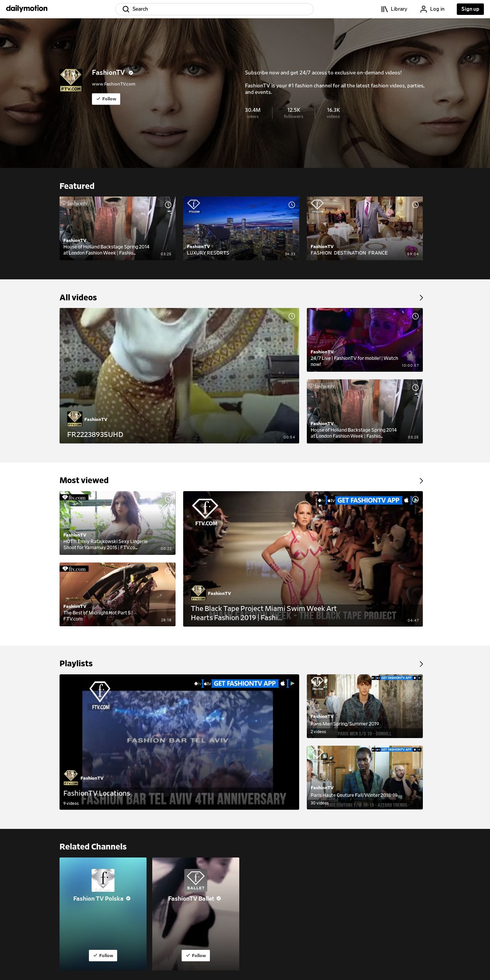
Task: Add House of Holland featured video to Watch Later
Action: point(168,205)
